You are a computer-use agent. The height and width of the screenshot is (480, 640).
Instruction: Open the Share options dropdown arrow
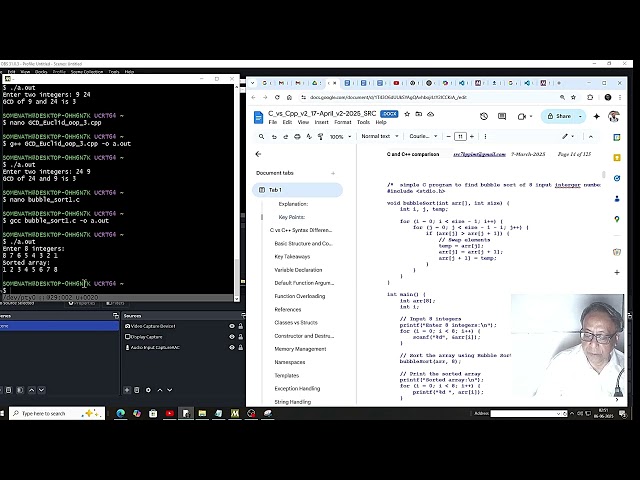(580, 116)
